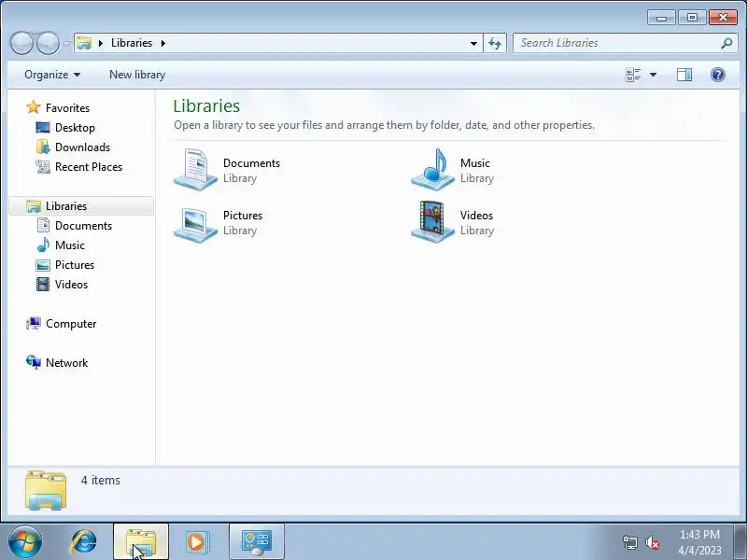Image resolution: width=747 pixels, height=560 pixels.
Task: Open Recent Places under Favorites
Action: pos(89,167)
